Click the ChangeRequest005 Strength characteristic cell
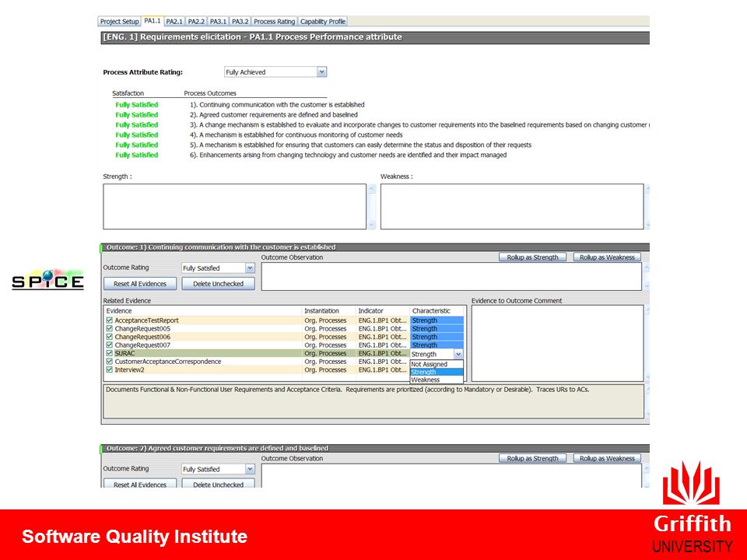The width and height of the screenshot is (747, 560). click(x=437, y=328)
